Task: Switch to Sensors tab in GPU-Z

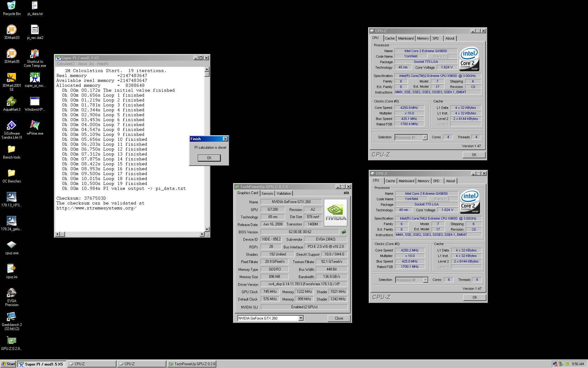Action: point(267,194)
